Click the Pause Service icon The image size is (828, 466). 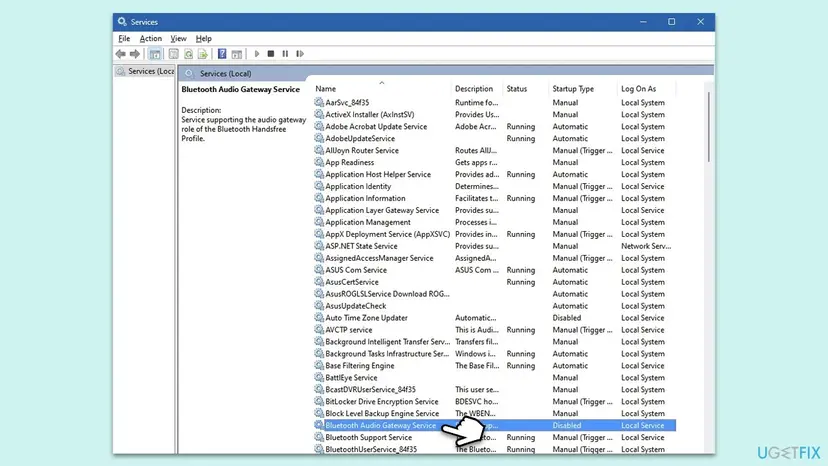[x=285, y=54]
